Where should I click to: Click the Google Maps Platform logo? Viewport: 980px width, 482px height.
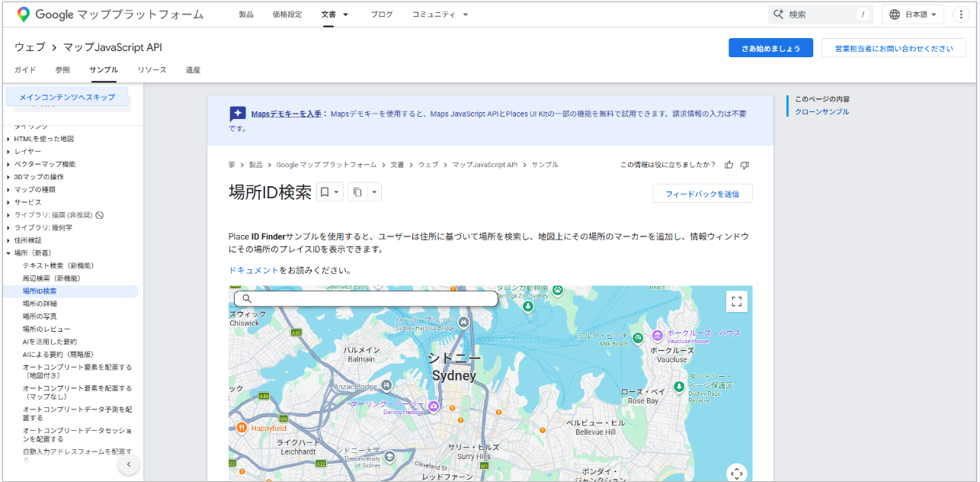coord(110,14)
